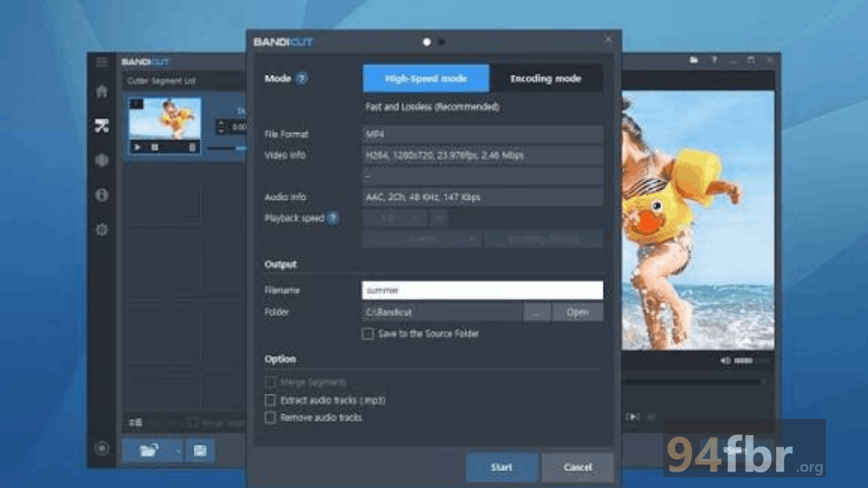The height and width of the screenshot is (488, 868).
Task: Select High-Speed mode tab
Action: pos(426,79)
